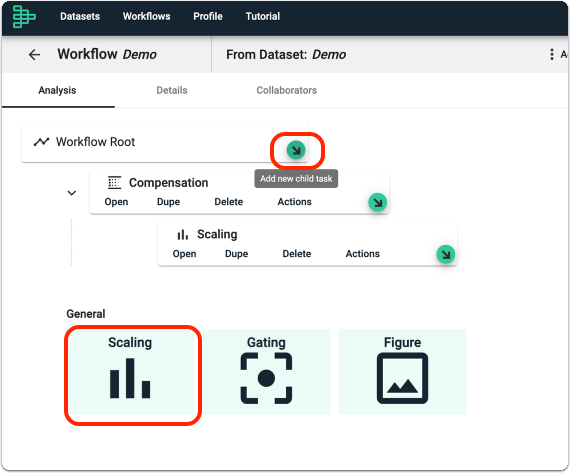Screen dimensions: 570x473
Task: Open Actions for Compensation task
Action: click(294, 202)
